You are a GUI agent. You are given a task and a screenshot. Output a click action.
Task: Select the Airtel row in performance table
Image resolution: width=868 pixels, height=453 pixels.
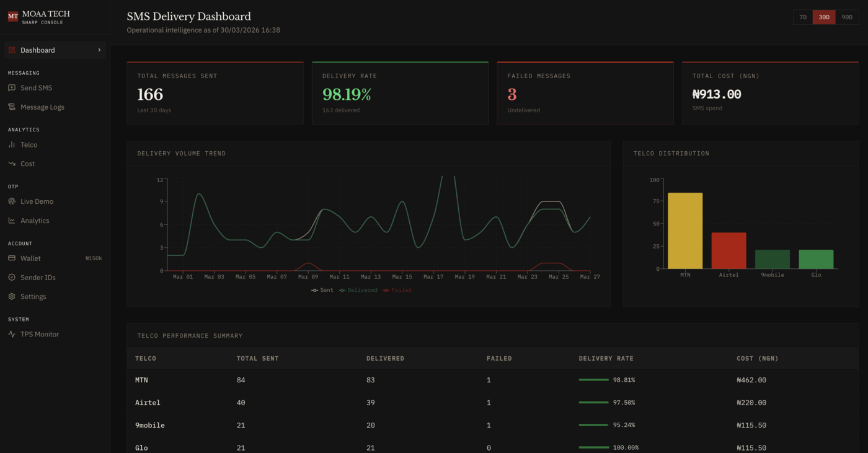coord(148,403)
